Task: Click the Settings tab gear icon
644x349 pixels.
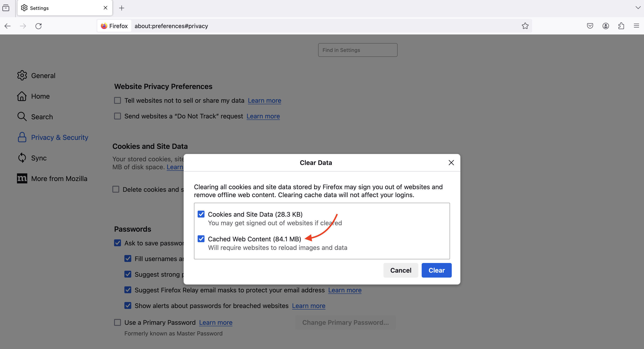Action: [x=24, y=8]
